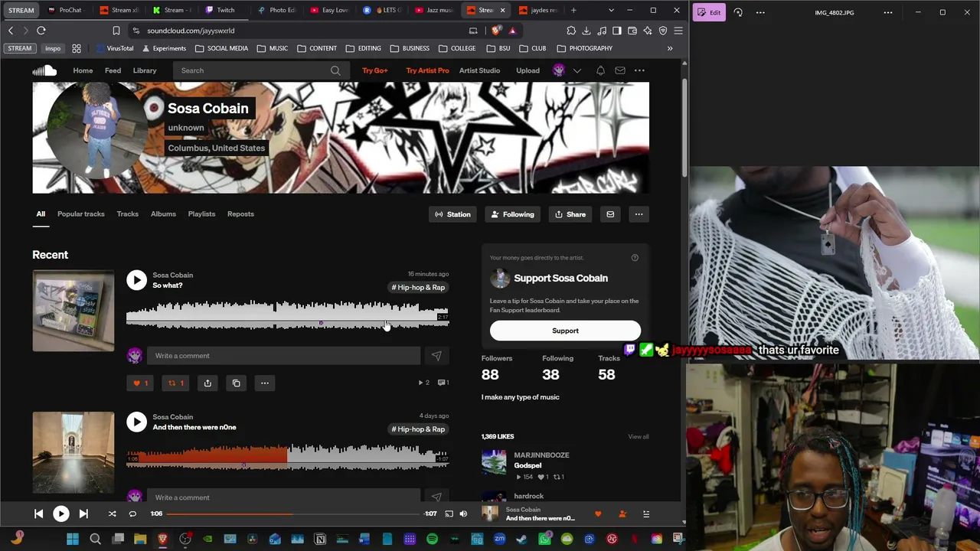The height and width of the screenshot is (551, 980).
Task: Expand the user avatar menu chevron
Action: (577, 70)
